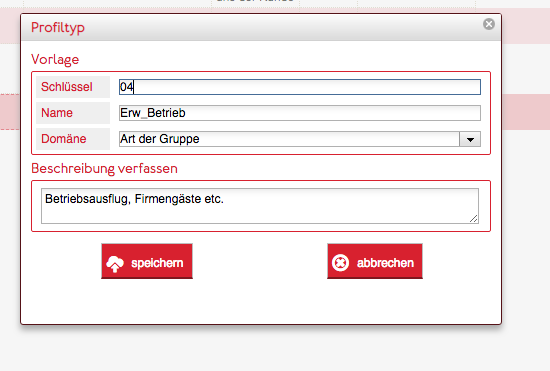
Task: Click the Schlüssel label
Action: tap(67, 87)
